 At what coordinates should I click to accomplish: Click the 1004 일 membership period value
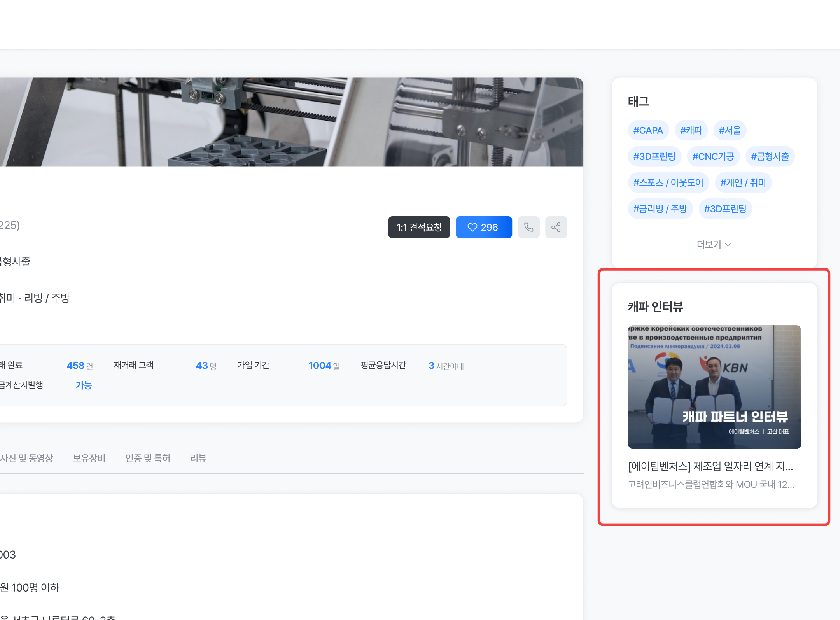pyautogui.click(x=324, y=366)
